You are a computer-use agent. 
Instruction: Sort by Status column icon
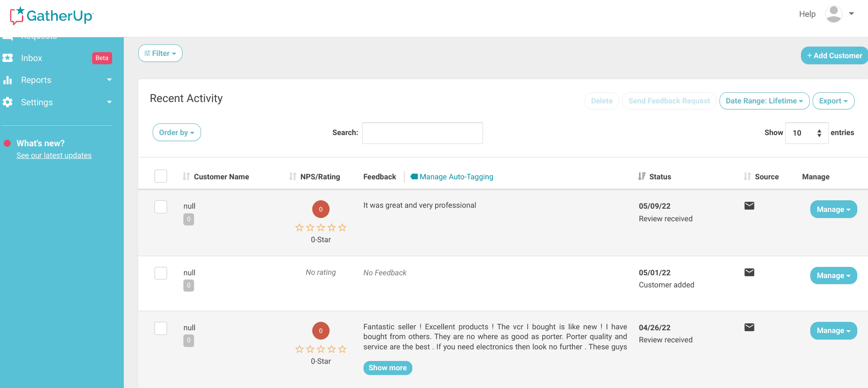(x=642, y=177)
